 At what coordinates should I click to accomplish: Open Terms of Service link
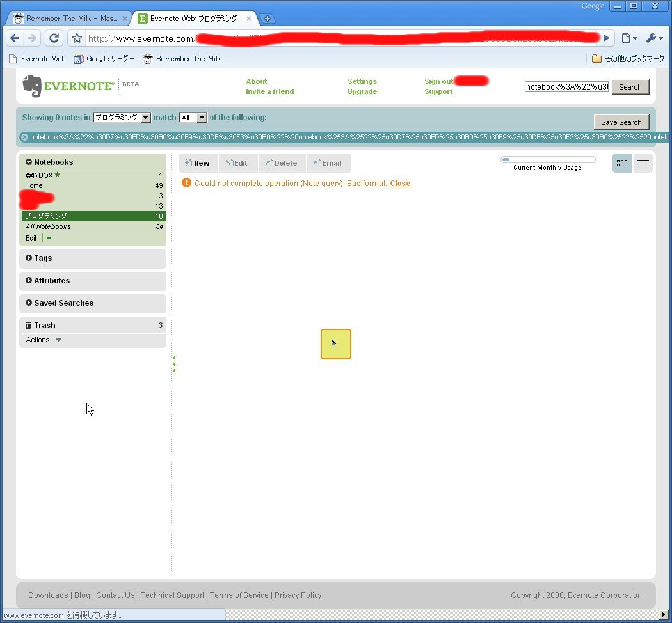(239, 595)
